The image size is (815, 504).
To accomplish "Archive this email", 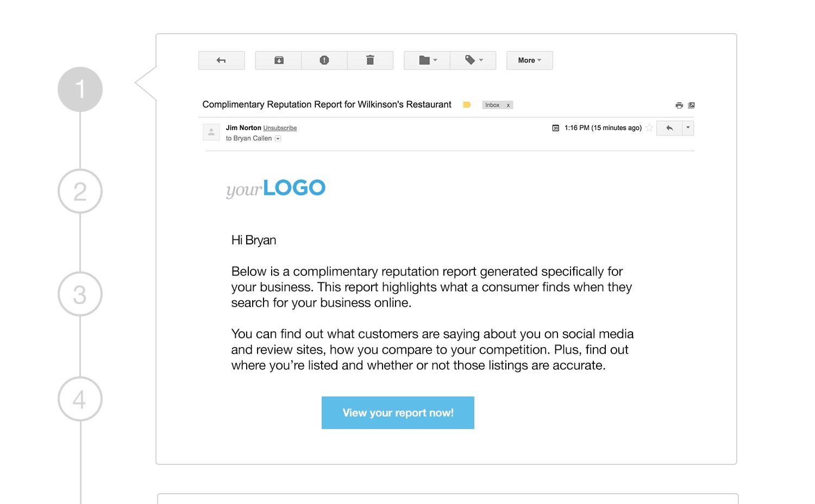I will [x=278, y=60].
